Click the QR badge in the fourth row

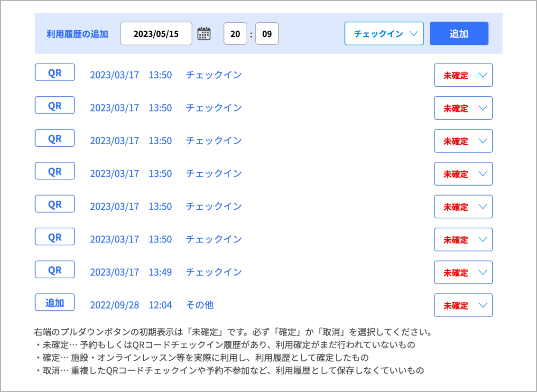pos(55,171)
